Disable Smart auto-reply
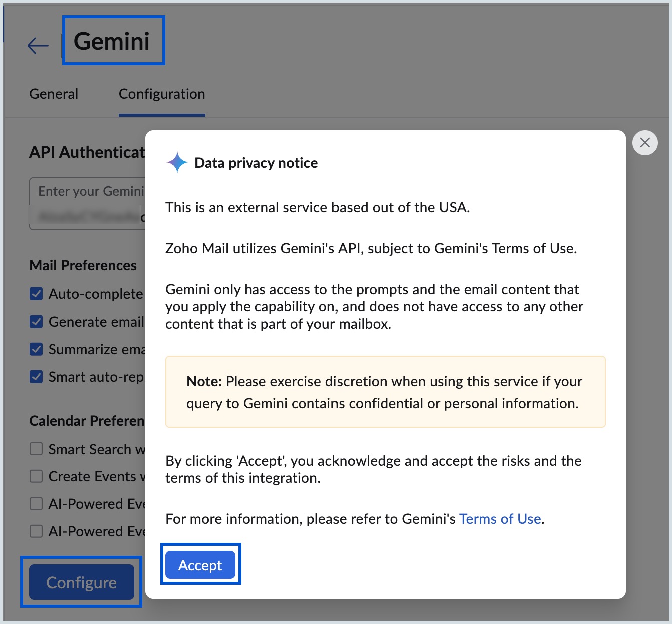 [36, 377]
